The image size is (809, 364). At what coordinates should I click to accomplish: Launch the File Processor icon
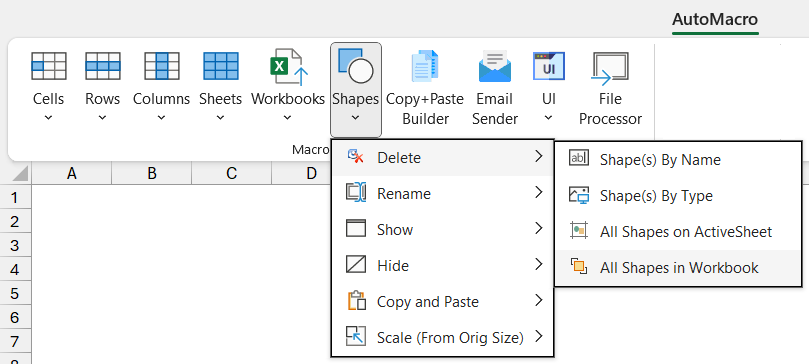click(610, 68)
